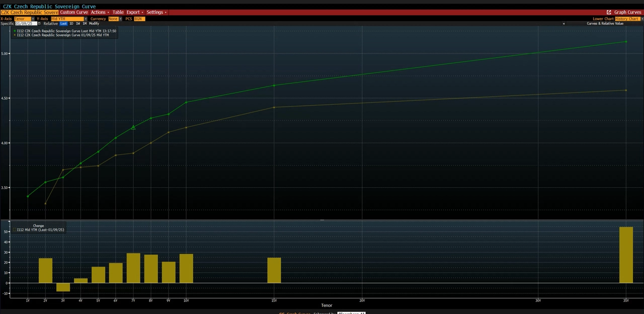This screenshot has width=644, height=314.
Task: Set relative period to 1M
Action: [x=85, y=24]
